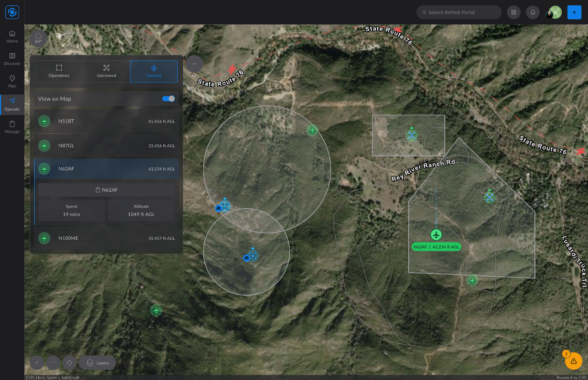588x380 pixels.
Task: Click the drone icon inside the rectangular geofence
Action: [x=411, y=134]
